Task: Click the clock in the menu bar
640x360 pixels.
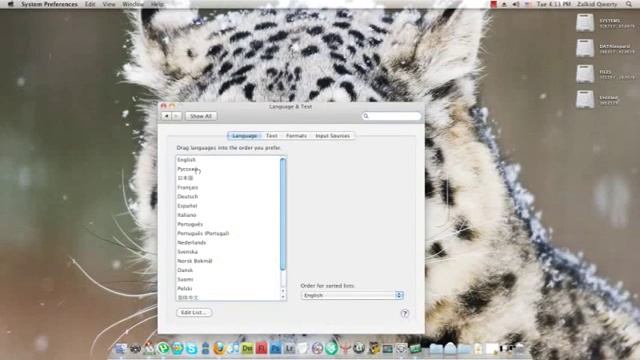Action: [x=553, y=4]
